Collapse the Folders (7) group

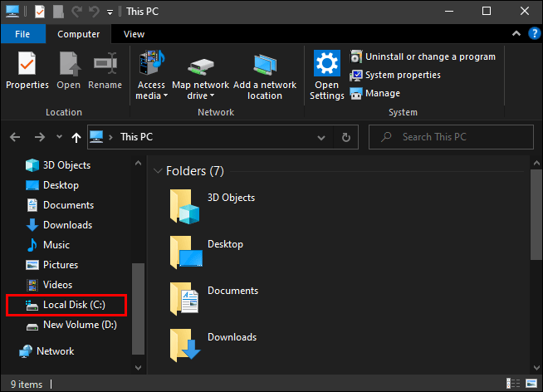click(158, 171)
